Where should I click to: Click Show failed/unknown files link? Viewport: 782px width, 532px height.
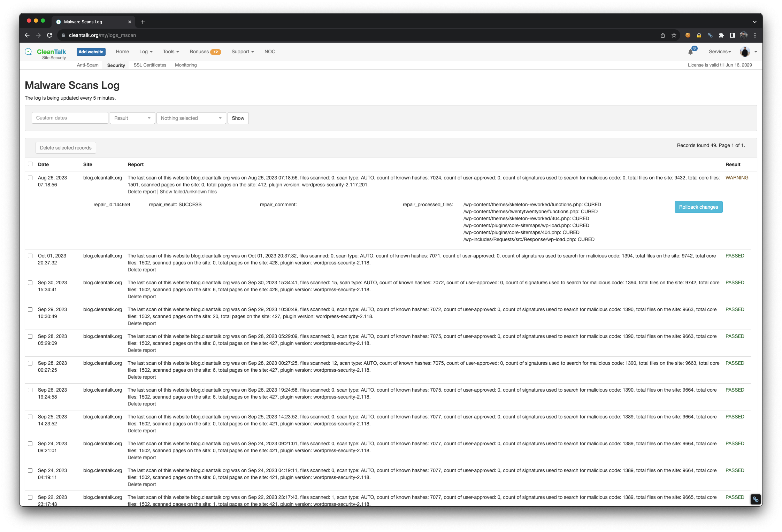point(188,192)
